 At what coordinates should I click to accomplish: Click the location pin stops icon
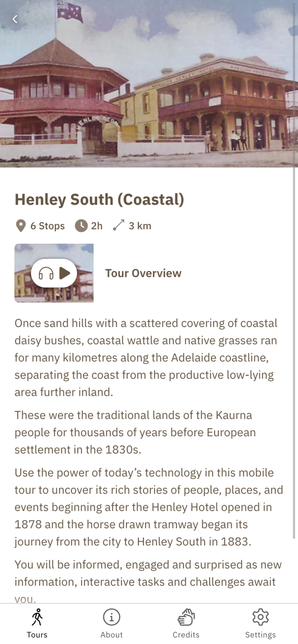point(21,226)
